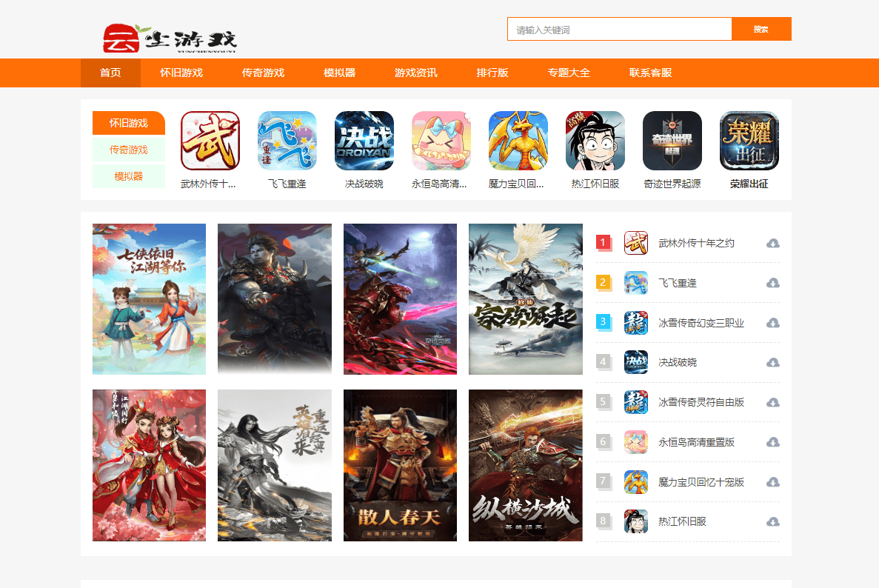Click the 热江怀旧服 game icon
This screenshot has width=879, height=588.
click(595, 141)
